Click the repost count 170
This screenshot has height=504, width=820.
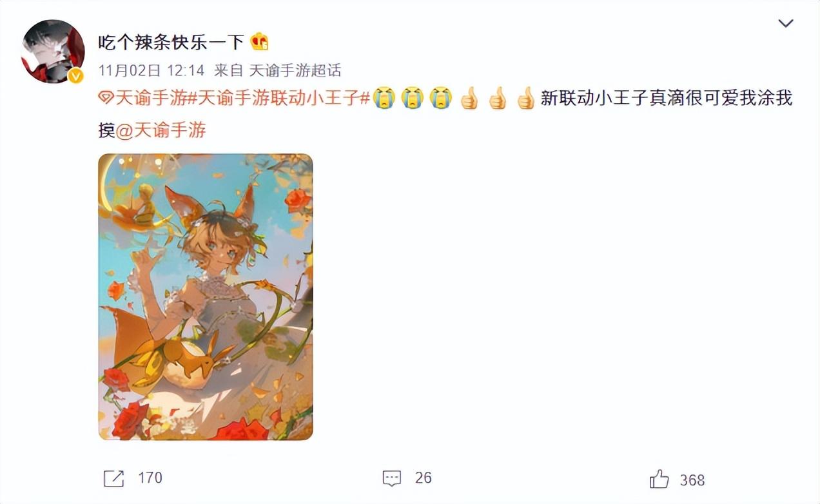[150, 478]
